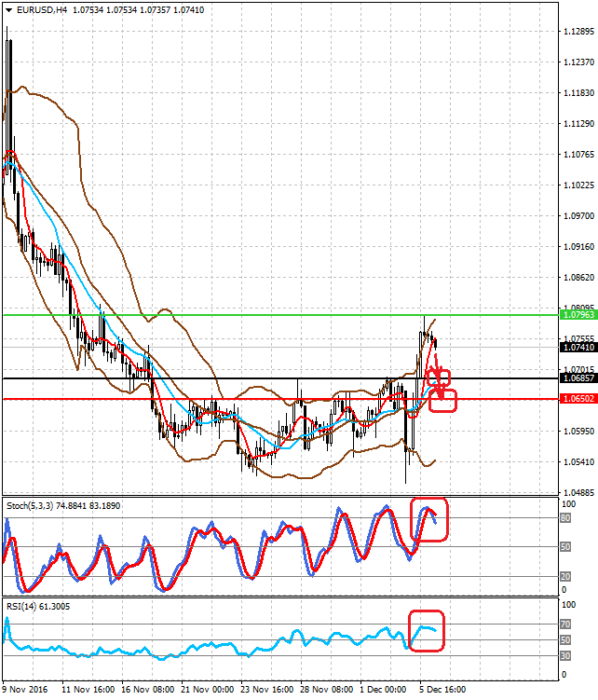Click price scale value 1.12895
The height and width of the screenshot is (700, 598).
(x=578, y=32)
